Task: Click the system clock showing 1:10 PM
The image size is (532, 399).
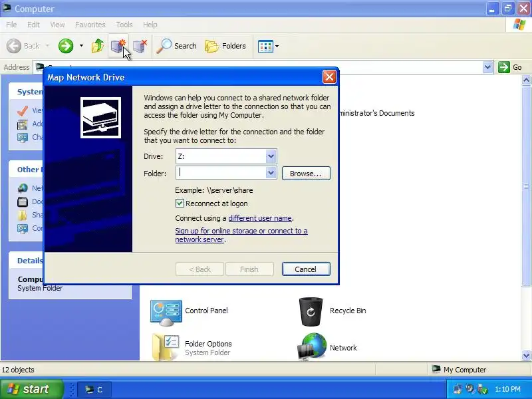Action: (x=507, y=389)
